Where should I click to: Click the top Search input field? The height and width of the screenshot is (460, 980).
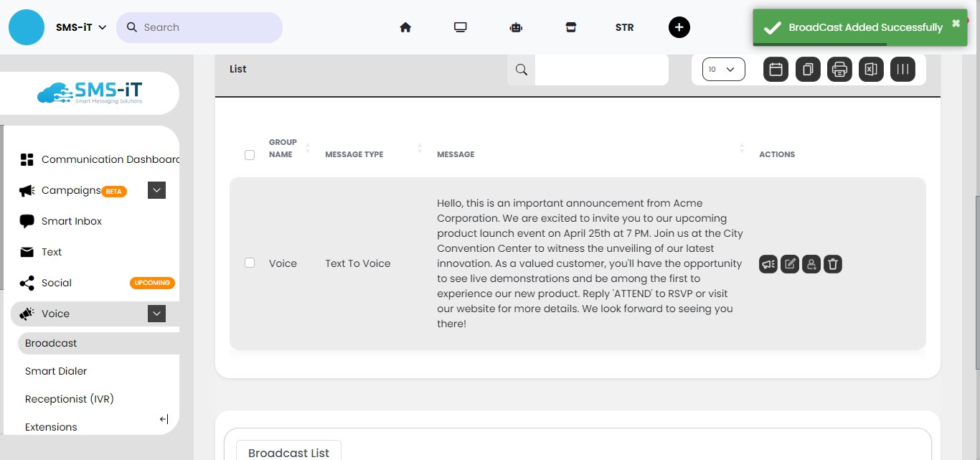(208, 27)
